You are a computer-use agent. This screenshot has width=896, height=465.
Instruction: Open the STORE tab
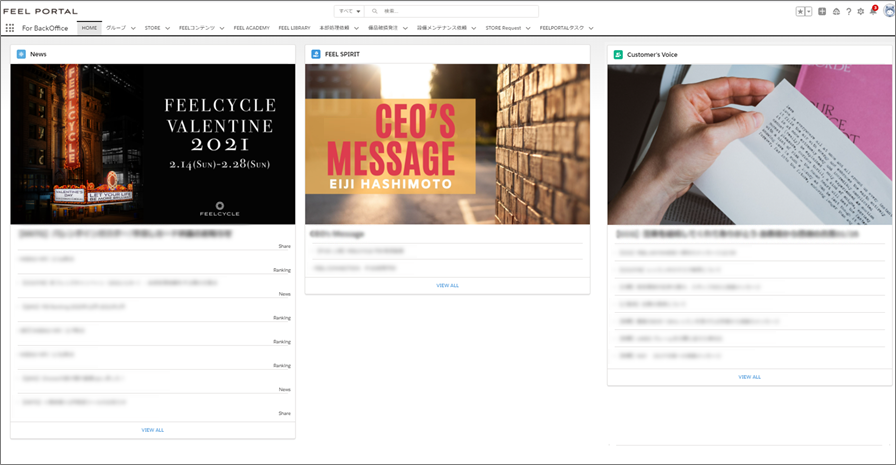point(153,27)
